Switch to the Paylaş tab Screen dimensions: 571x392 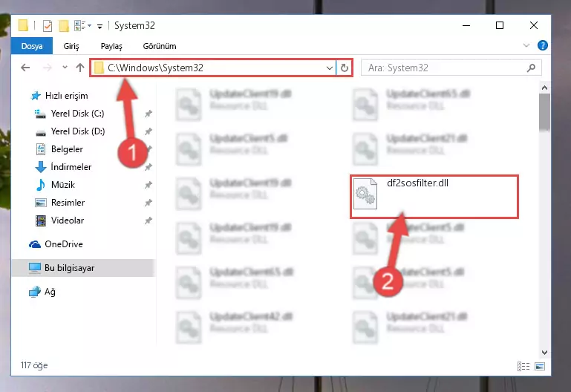tap(111, 46)
